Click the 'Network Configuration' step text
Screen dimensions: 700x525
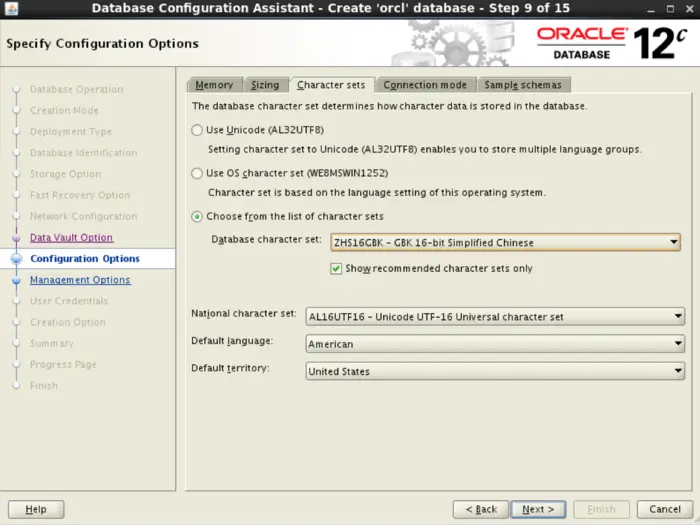click(x=83, y=216)
